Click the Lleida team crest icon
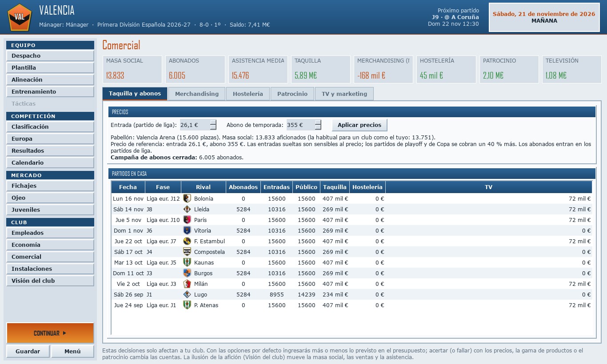This screenshot has height=364, width=607. point(187,210)
